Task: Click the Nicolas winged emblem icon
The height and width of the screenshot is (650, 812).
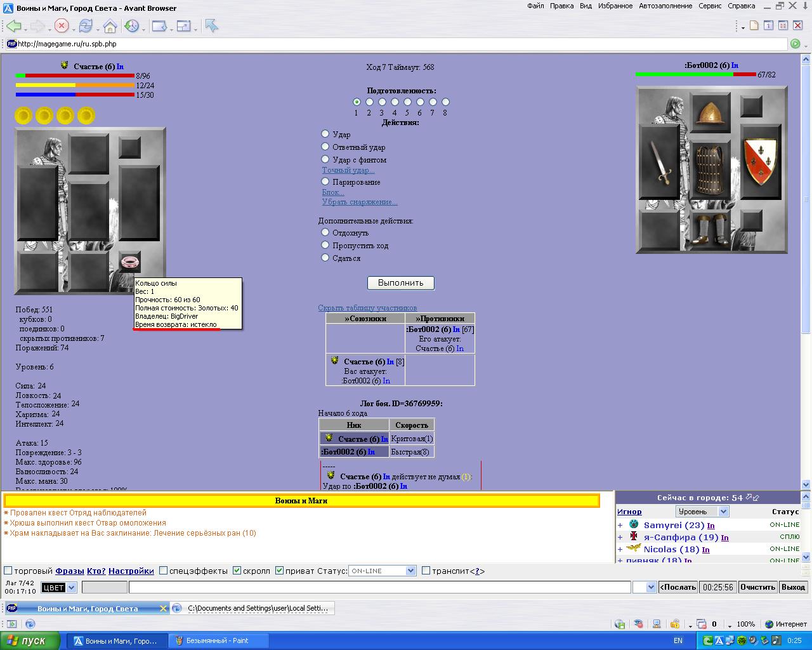Action: (634, 548)
